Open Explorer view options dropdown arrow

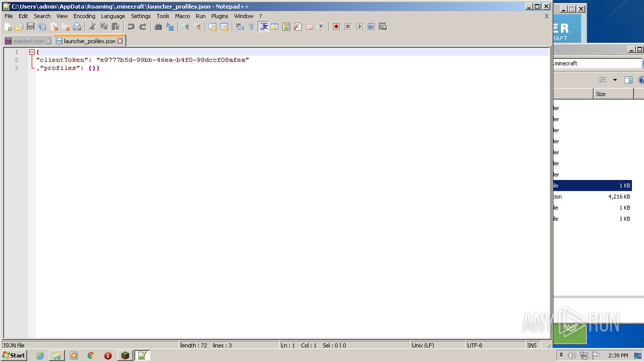pos(615,80)
